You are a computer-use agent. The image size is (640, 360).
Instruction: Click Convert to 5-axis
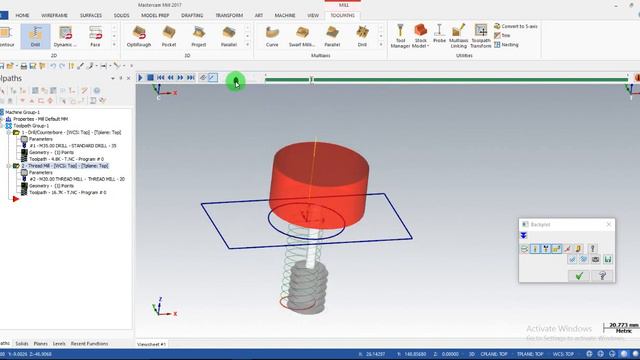pos(516,26)
